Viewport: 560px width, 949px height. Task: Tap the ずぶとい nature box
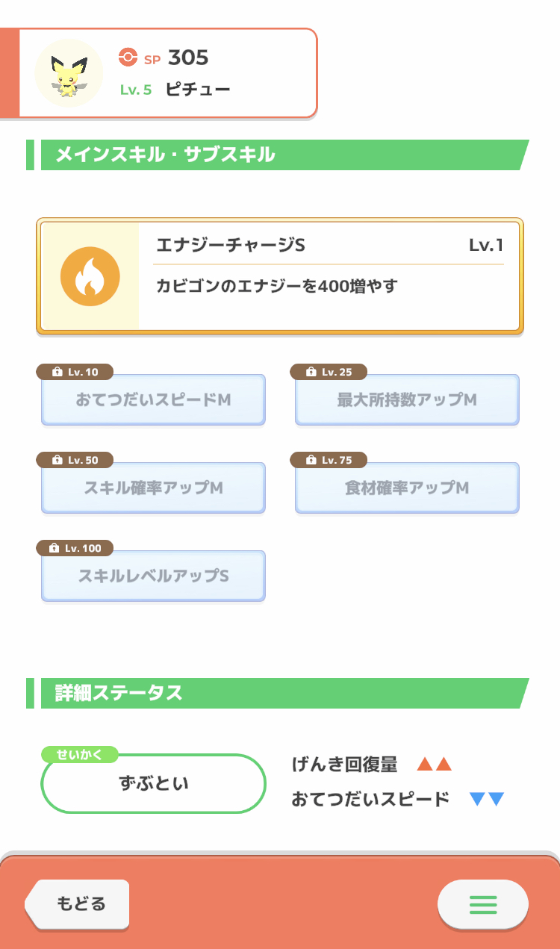(x=154, y=783)
